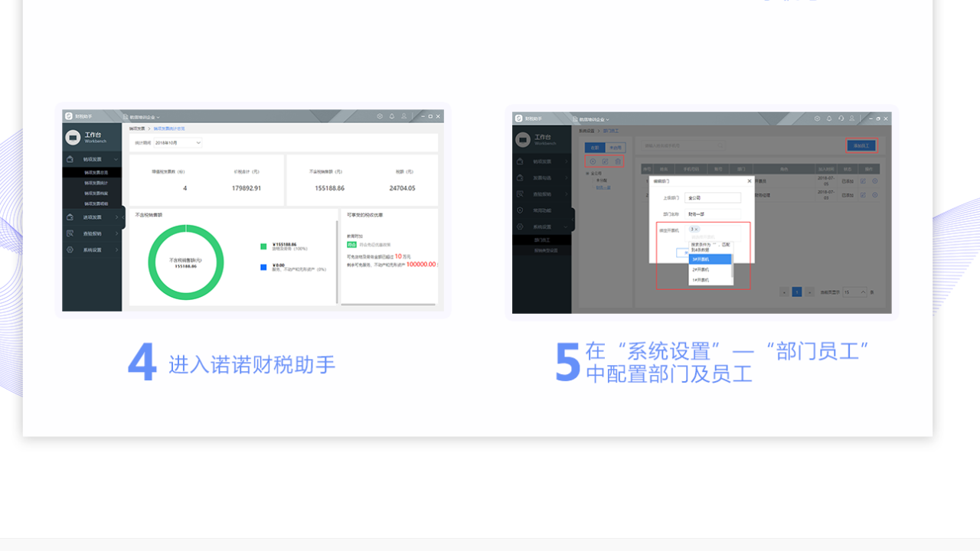Click the 添加员工 button
This screenshot has height=551, width=980.
861,145
